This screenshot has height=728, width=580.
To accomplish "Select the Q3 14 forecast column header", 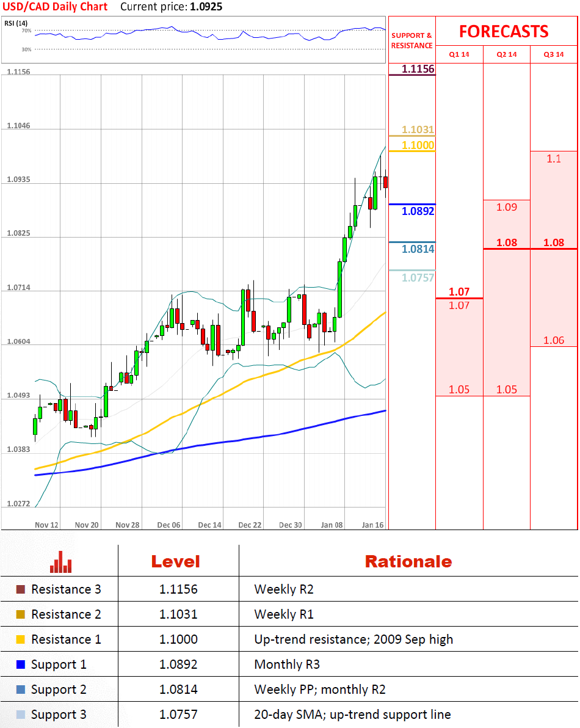I will 554,54.
